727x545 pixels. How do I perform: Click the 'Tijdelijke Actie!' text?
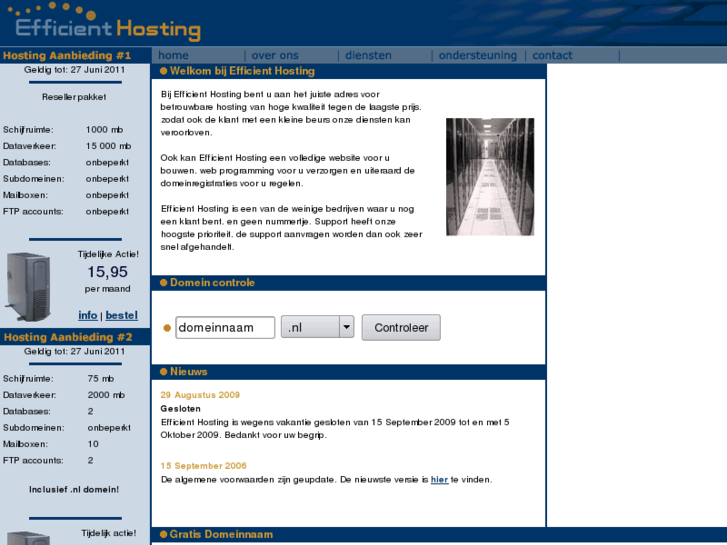click(108, 254)
